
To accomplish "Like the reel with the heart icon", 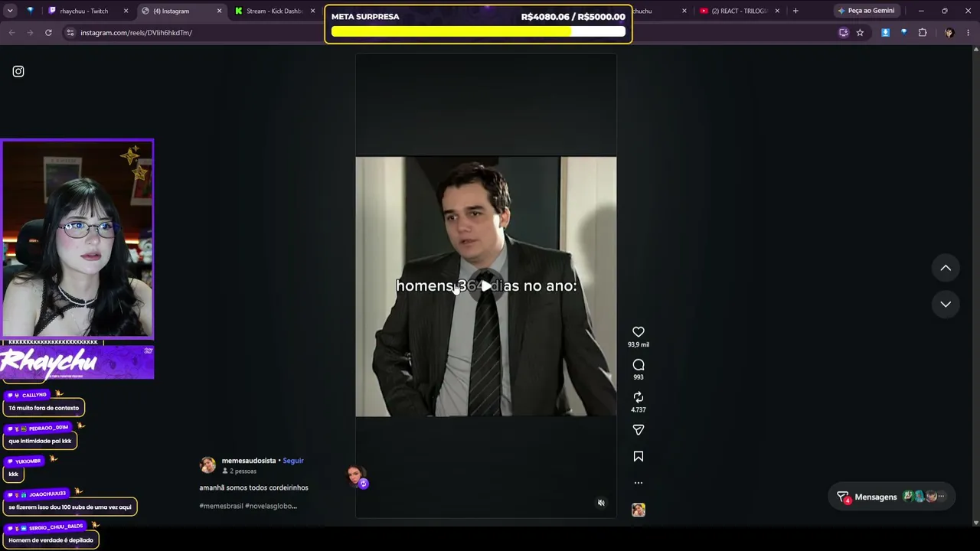I will coord(639,332).
